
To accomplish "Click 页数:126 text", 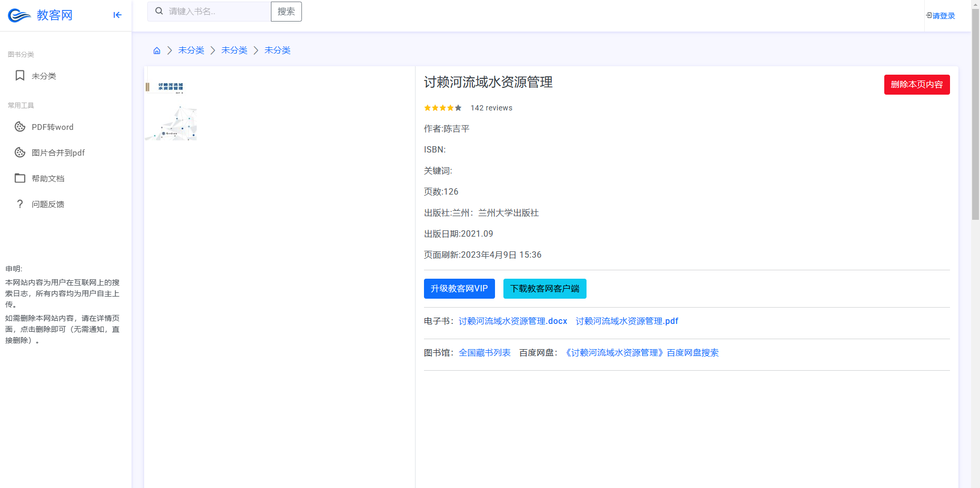I will [441, 192].
